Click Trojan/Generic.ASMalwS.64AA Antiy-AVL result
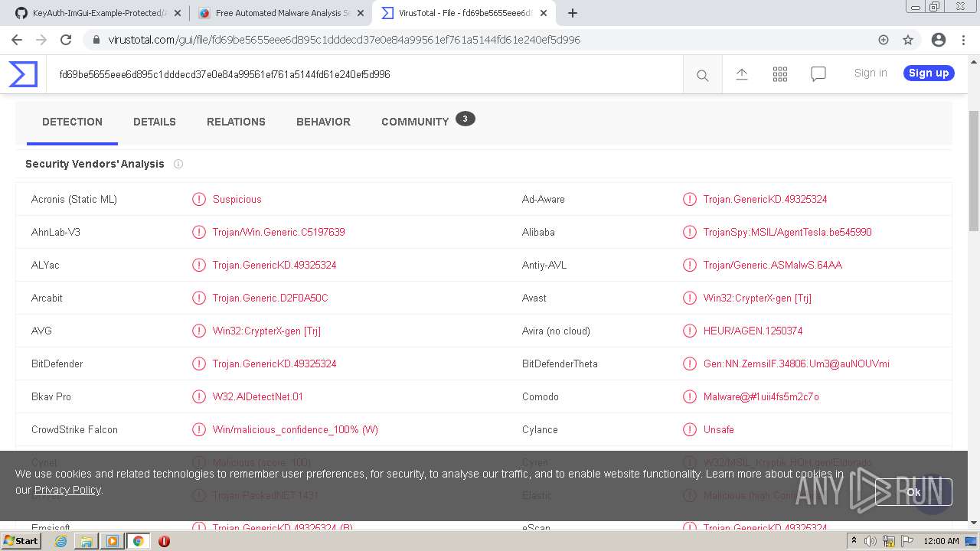This screenshot has width=980, height=551. (773, 265)
